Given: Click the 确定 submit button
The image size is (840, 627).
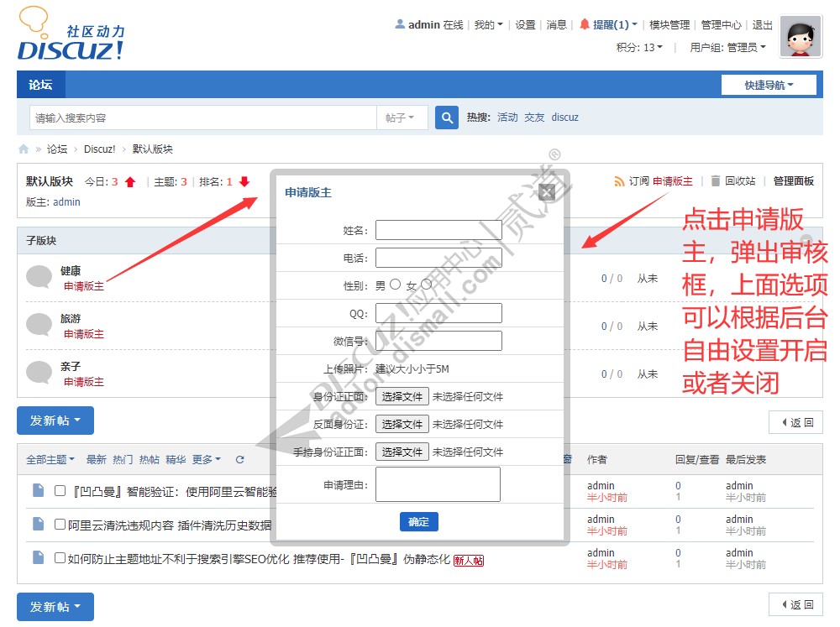Looking at the screenshot, I should click(x=418, y=522).
